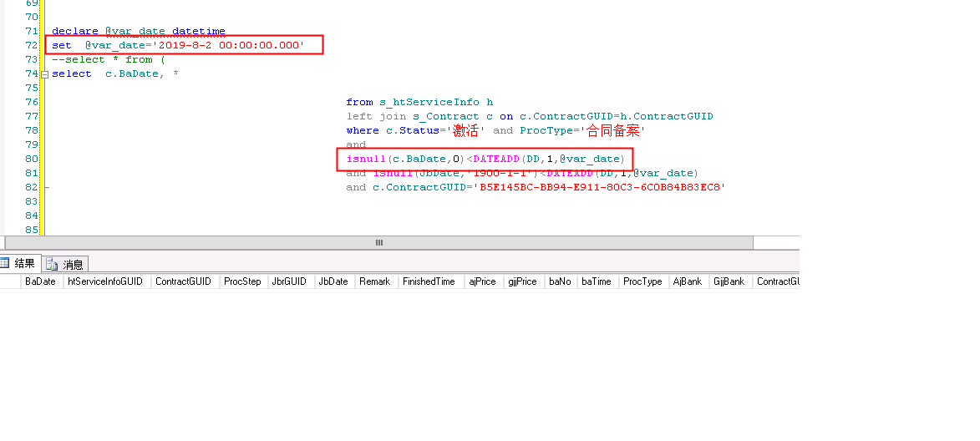
Task: Place cursor in declare @var_date datetime line
Action: [x=139, y=31]
